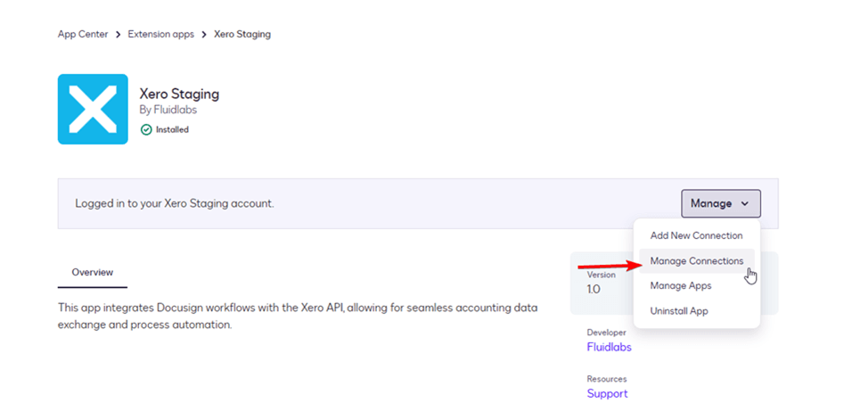Choose Add New Connection from menu
Image resolution: width=868 pixels, height=403 pixels.
[x=696, y=235]
